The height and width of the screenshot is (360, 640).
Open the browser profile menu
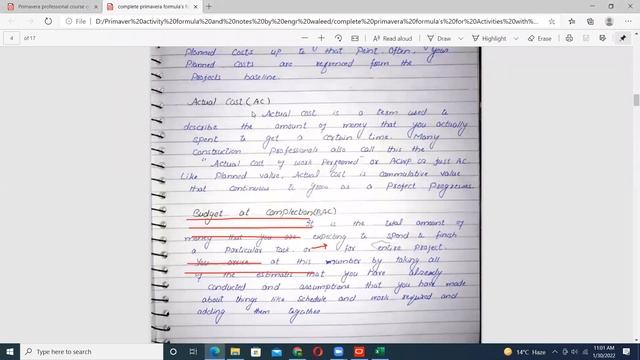coord(609,21)
